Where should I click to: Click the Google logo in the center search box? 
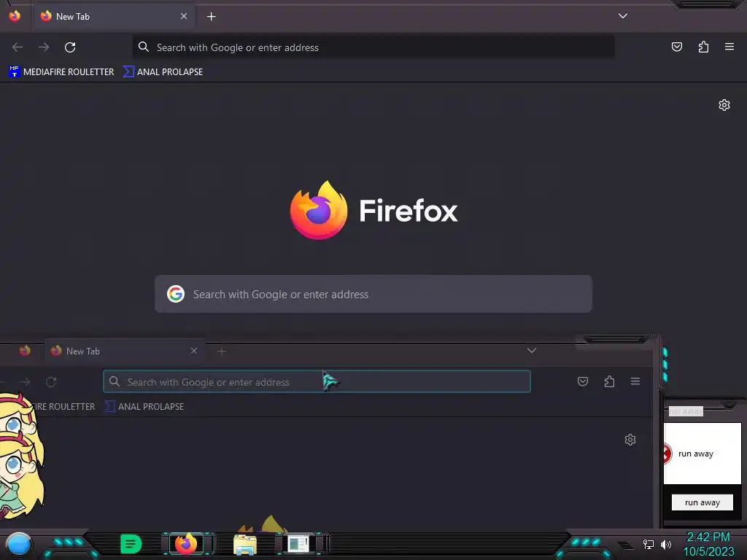point(176,294)
